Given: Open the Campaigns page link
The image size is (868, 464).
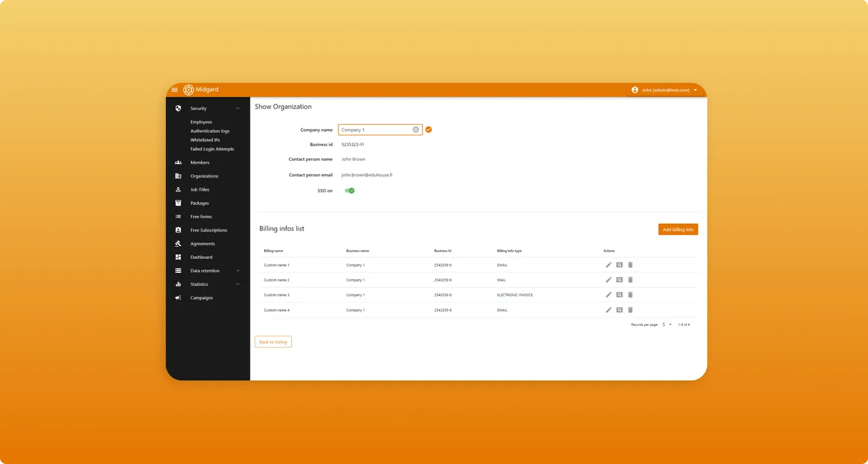Looking at the screenshot, I should [201, 298].
